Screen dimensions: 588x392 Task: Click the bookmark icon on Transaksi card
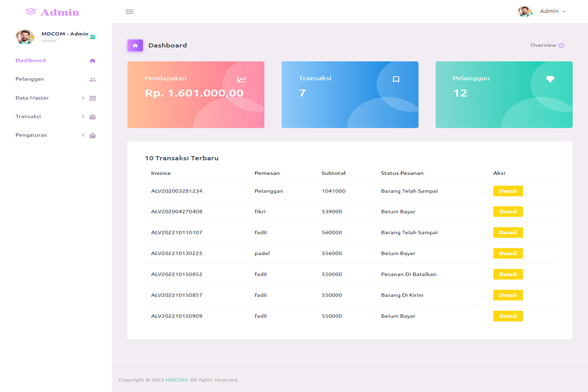396,80
